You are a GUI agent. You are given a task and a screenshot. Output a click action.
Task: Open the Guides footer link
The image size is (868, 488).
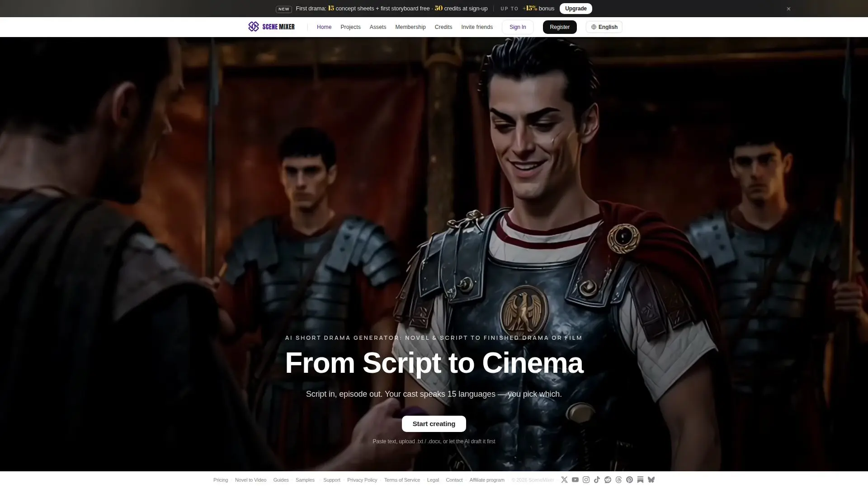tap(281, 480)
